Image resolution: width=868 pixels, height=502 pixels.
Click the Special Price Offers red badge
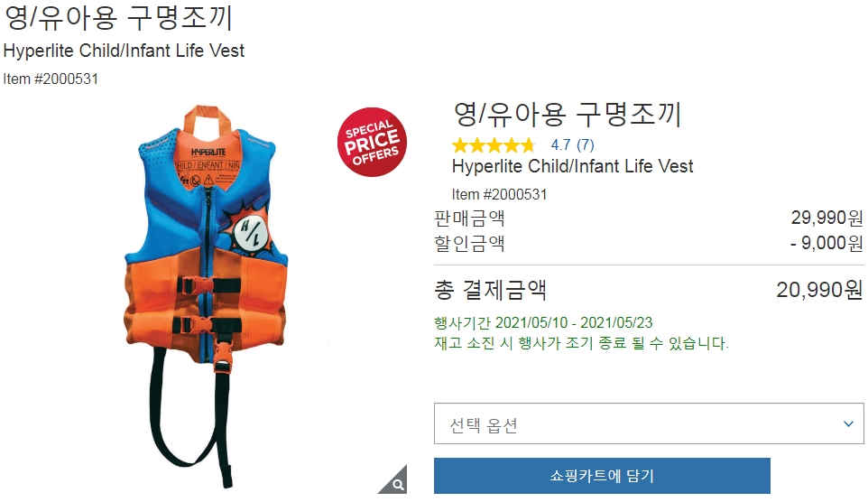(372, 143)
